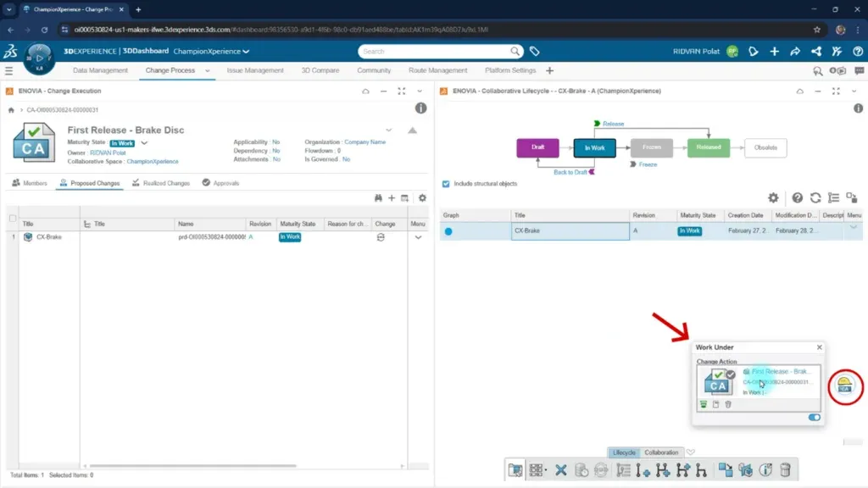
Task: Click the first folder icon in action bar
Action: click(x=515, y=470)
